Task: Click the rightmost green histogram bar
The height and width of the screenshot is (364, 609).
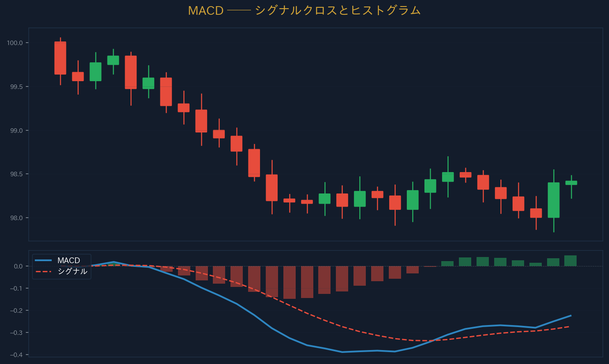Action: (x=570, y=261)
